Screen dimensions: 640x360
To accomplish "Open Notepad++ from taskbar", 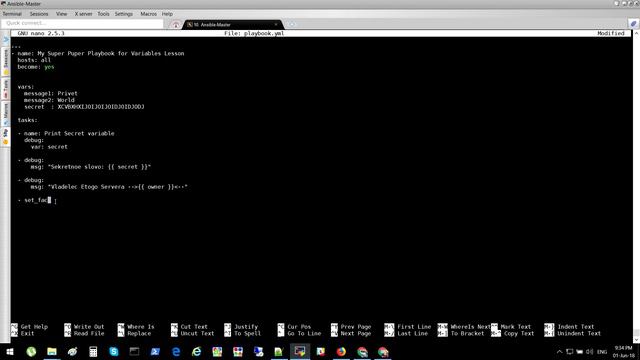I will (279, 352).
